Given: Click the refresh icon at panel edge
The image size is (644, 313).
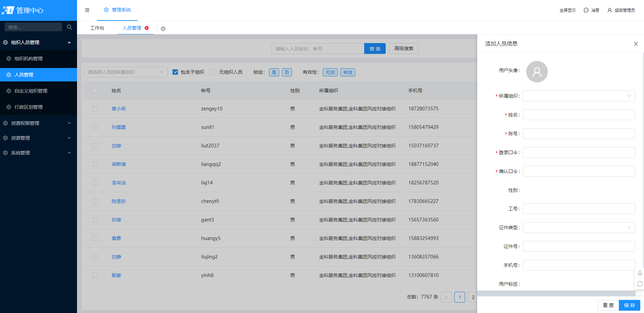Looking at the screenshot, I should tap(640, 284).
